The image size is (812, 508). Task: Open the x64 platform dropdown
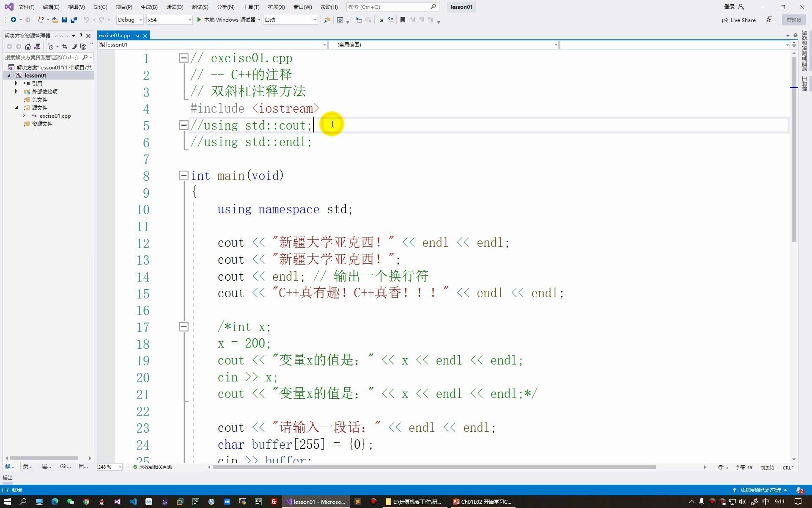(x=168, y=19)
